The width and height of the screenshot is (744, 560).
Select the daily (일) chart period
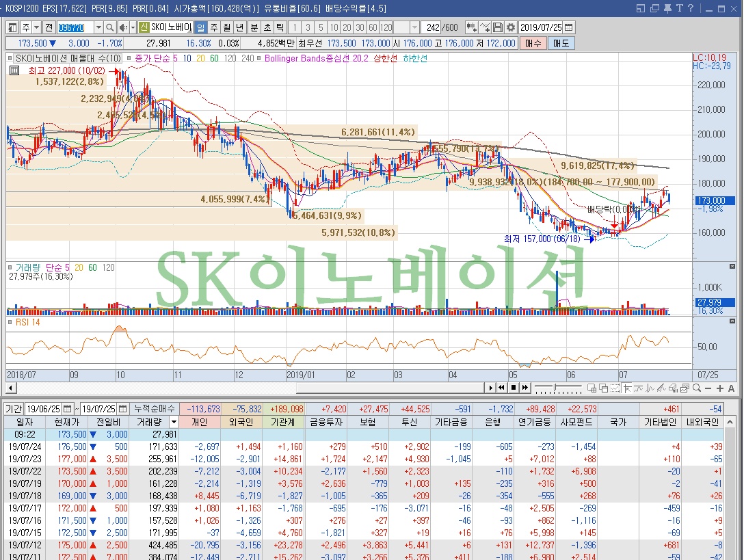(201, 27)
